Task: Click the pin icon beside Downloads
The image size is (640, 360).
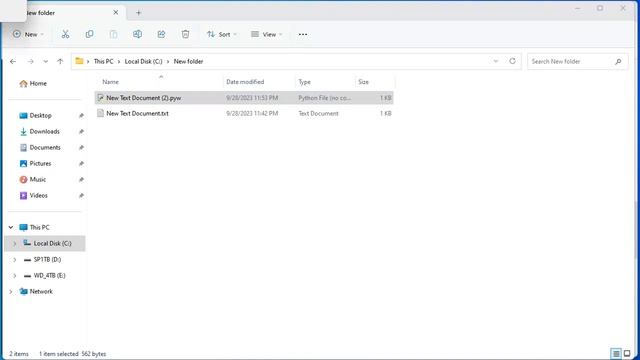Action: [81, 131]
